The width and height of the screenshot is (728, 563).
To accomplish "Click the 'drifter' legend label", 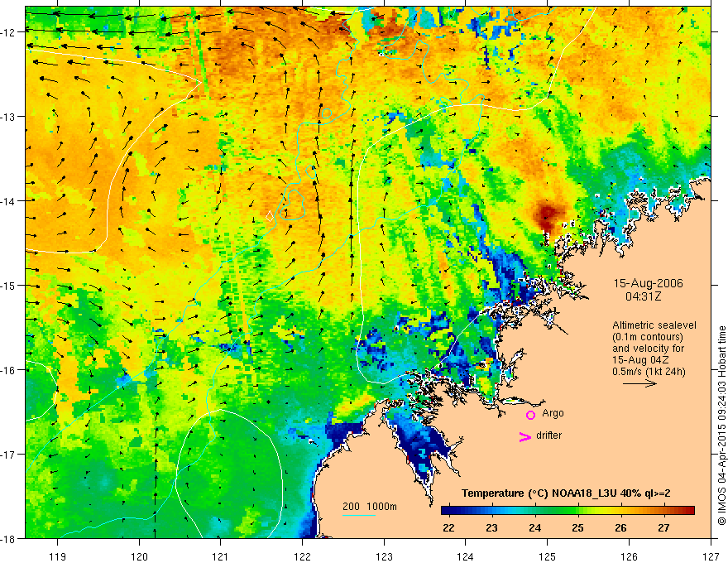I will tap(548, 435).
